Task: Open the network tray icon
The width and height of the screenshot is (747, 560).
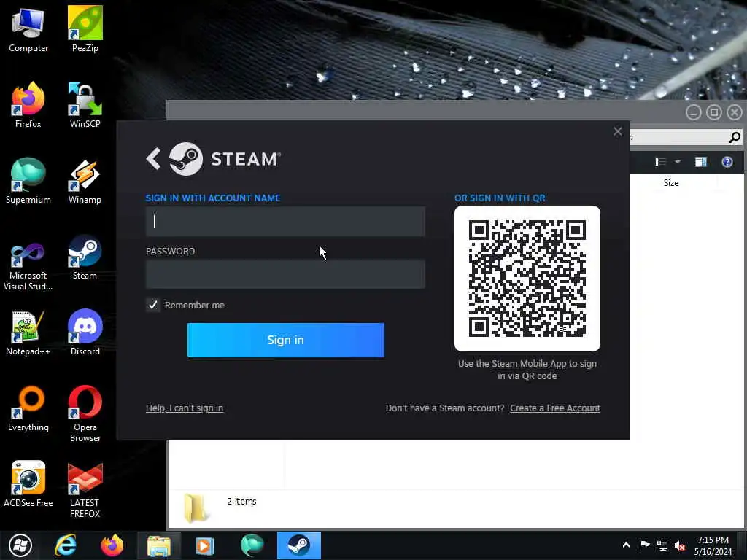Action: tap(662, 545)
